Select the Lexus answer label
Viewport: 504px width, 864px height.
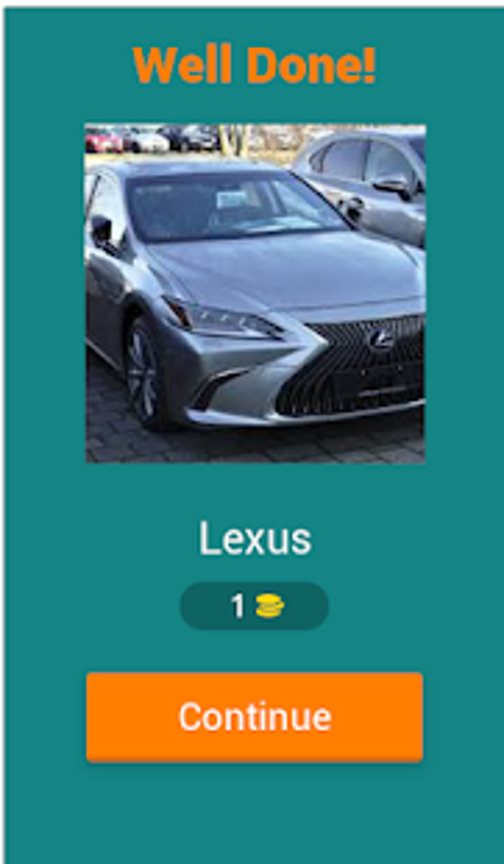click(x=254, y=539)
